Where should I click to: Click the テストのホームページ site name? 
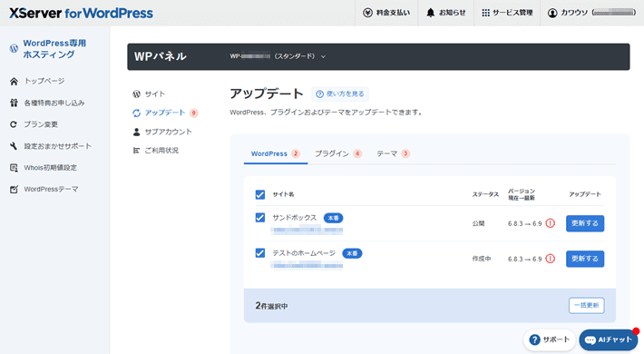(304, 253)
